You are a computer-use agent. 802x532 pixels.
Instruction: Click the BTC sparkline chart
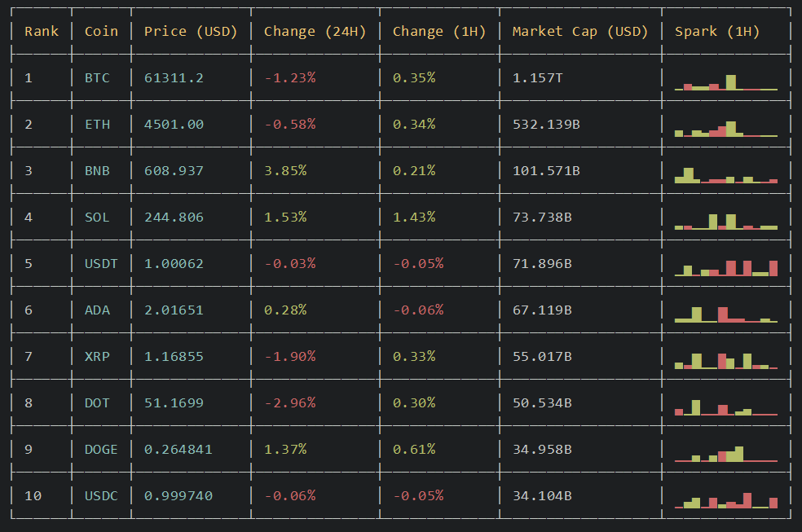click(x=725, y=83)
